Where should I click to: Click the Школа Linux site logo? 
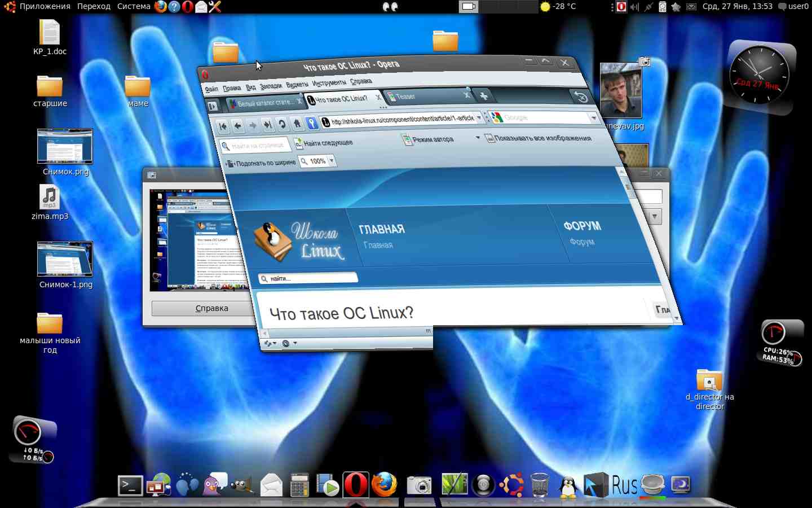coord(299,242)
